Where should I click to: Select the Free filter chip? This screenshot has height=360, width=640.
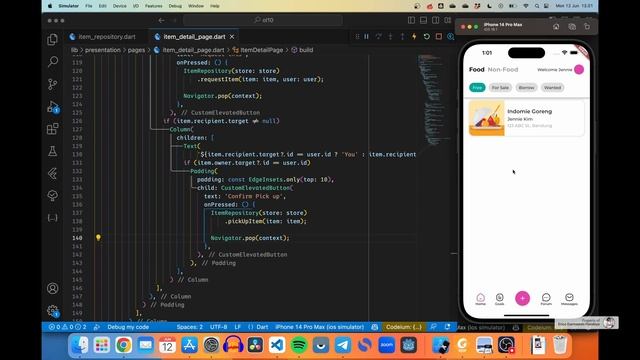(x=477, y=87)
